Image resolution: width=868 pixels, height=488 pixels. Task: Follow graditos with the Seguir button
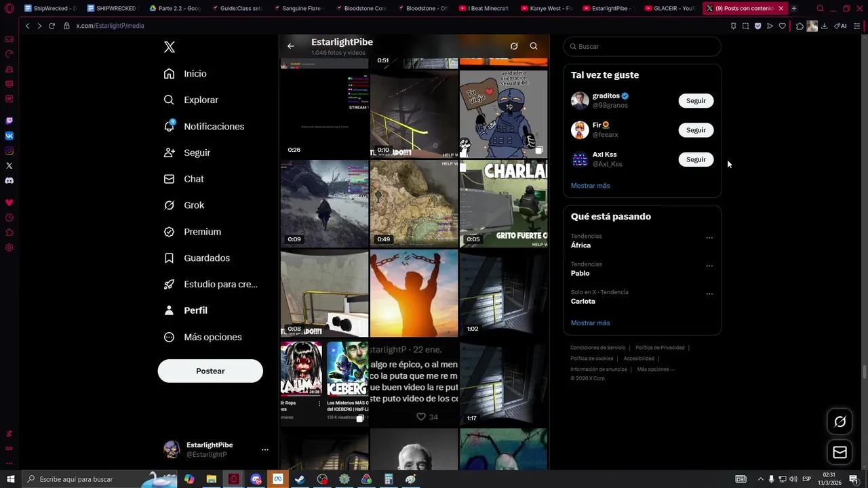point(696,100)
